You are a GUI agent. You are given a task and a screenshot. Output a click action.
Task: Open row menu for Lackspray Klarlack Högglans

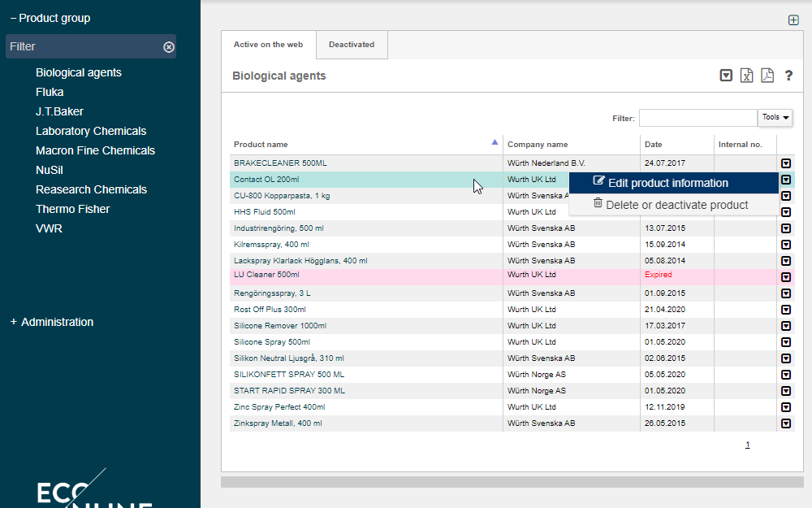pos(785,261)
